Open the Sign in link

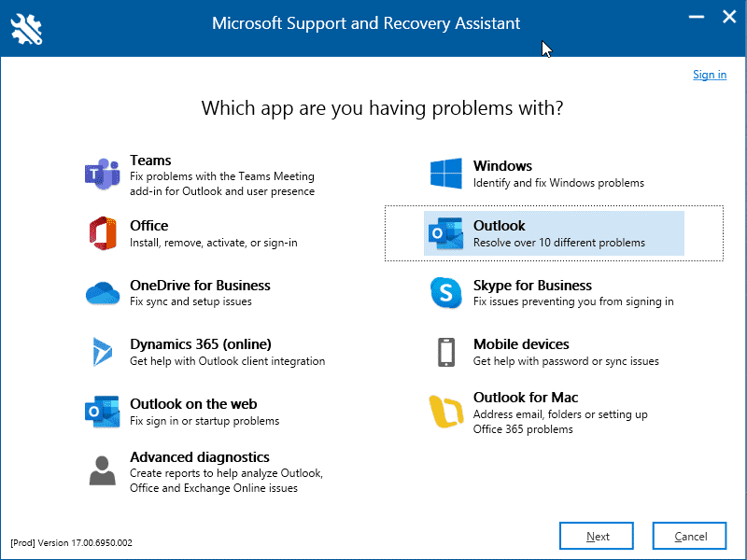click(710, 74)
